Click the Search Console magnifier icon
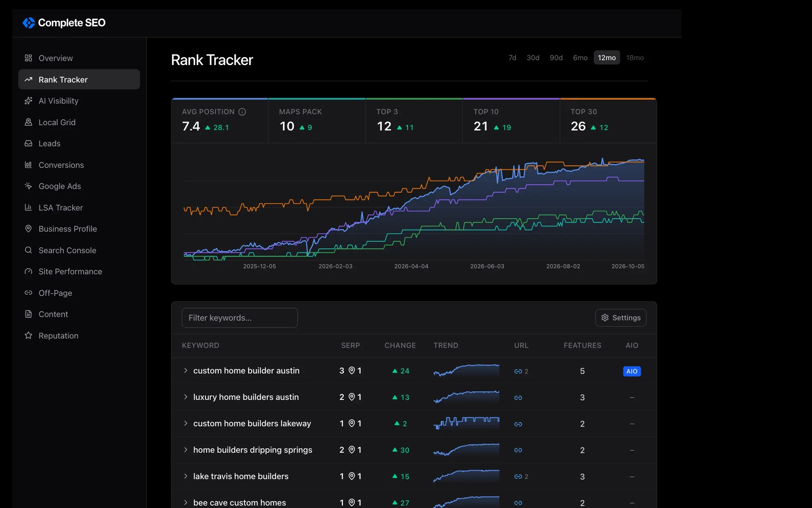812x508 pixels. pyautogui.click(x=28, y=250)
